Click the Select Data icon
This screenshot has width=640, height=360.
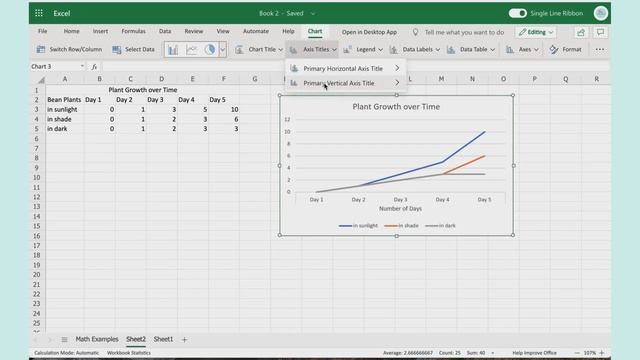point(117,49)
